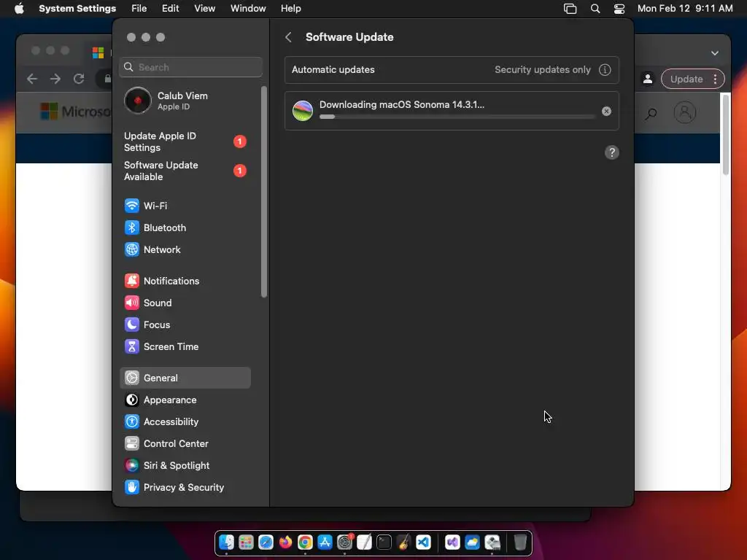
Task: Click the macOS Sonoma update icon
Action: 303,111
